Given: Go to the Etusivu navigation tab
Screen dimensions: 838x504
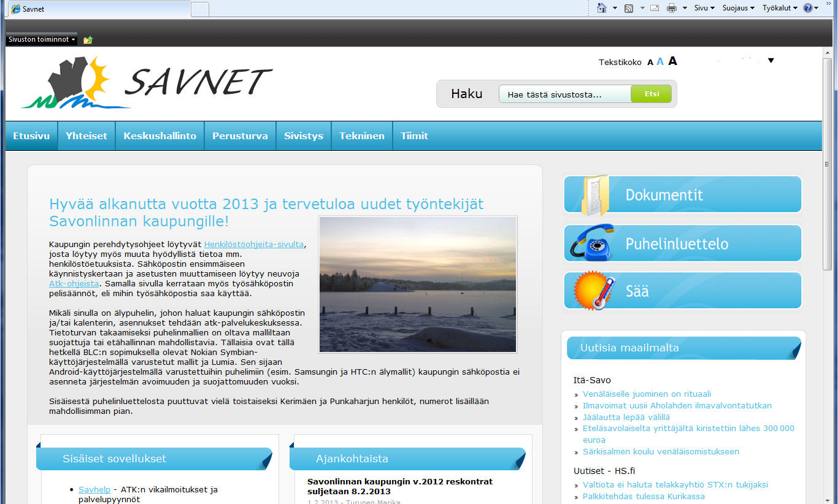Looking at the screenshot, I should click(31, 136).
